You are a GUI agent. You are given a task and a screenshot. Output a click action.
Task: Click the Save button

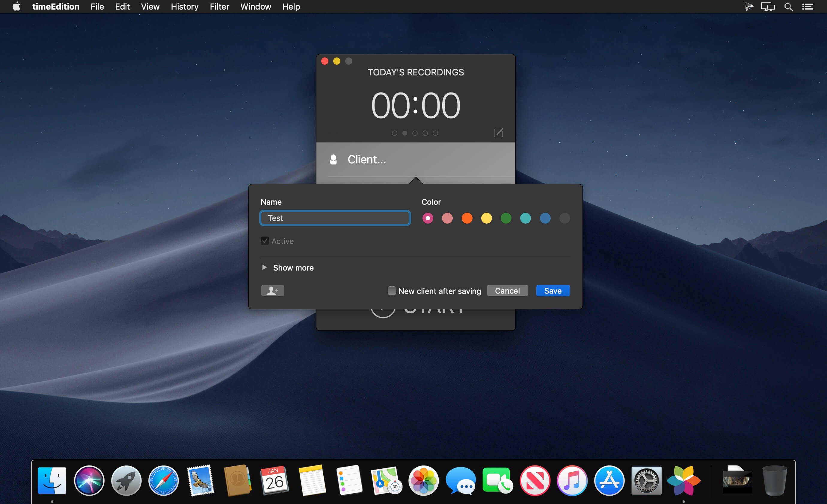point(553,291)
